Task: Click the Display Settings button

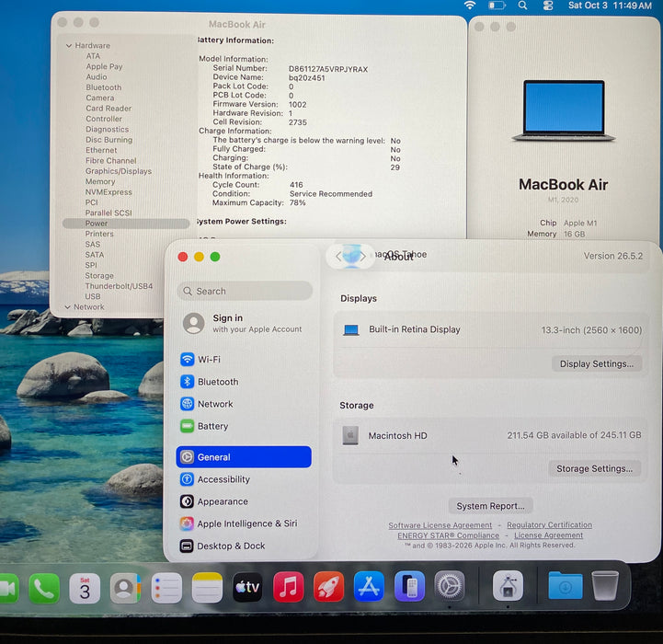Action: point(597,364)
